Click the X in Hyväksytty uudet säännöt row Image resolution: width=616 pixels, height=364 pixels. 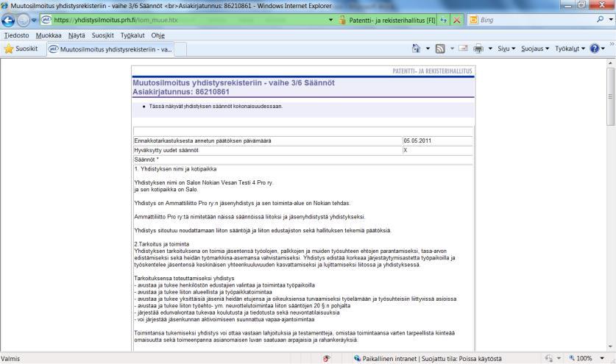coord(405,150)
